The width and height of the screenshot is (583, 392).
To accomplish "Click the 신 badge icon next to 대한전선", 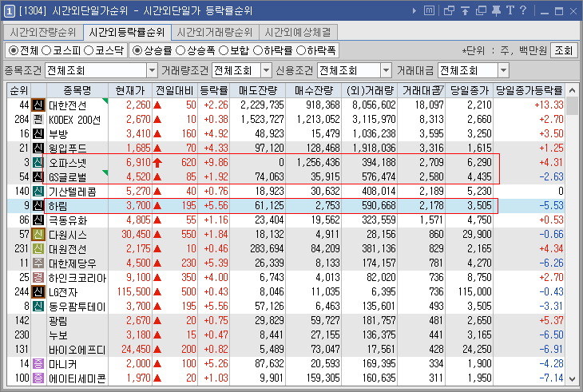I will (x=38, y=105).
